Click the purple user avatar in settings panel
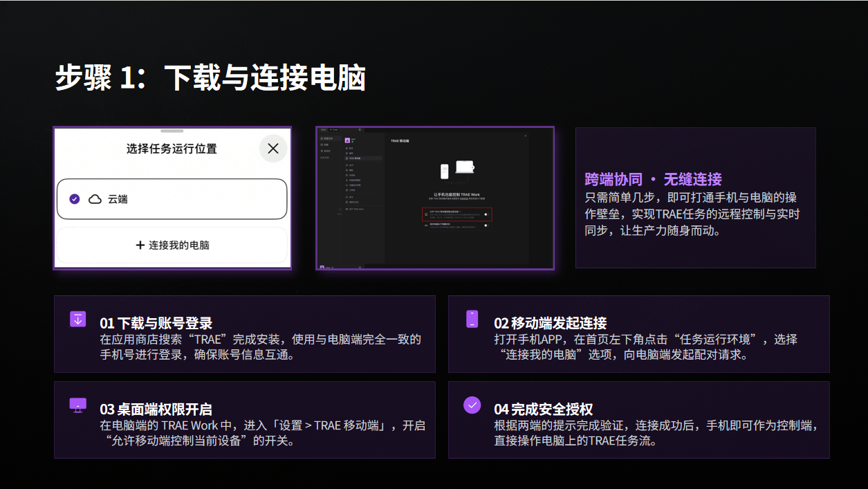 pos(347,140)
